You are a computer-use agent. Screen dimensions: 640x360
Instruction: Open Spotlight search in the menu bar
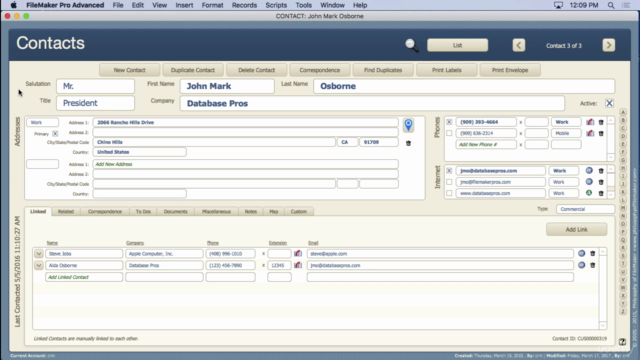click(611, 5)
